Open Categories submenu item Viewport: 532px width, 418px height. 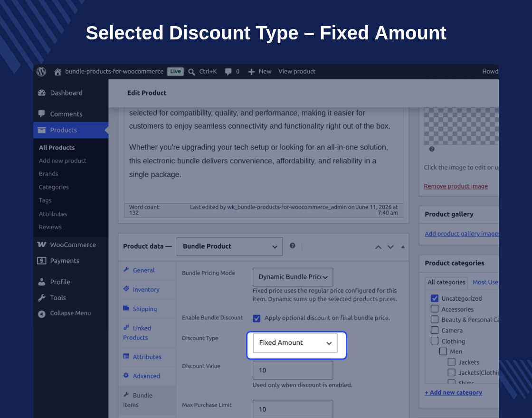pos(54,187)
